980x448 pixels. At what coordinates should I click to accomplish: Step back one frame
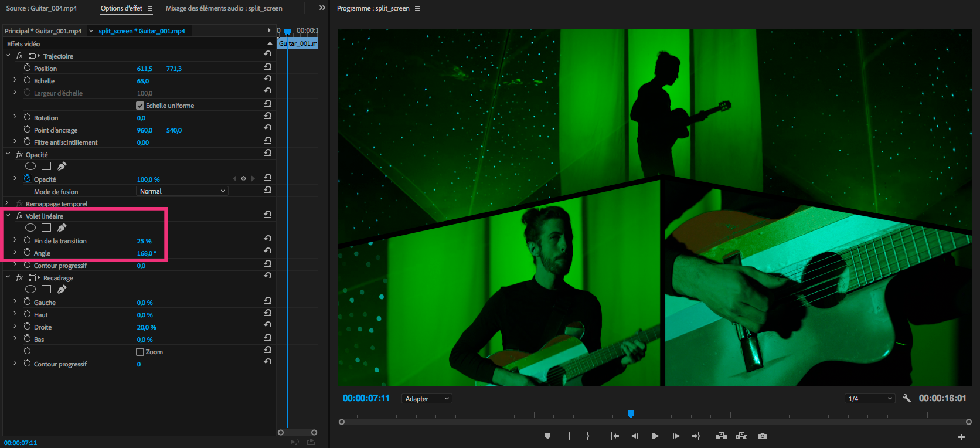[x=635, y=436]
